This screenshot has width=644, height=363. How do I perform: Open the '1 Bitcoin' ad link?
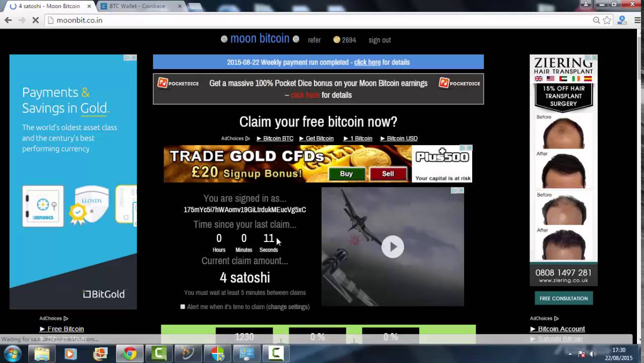click(358, 139)
